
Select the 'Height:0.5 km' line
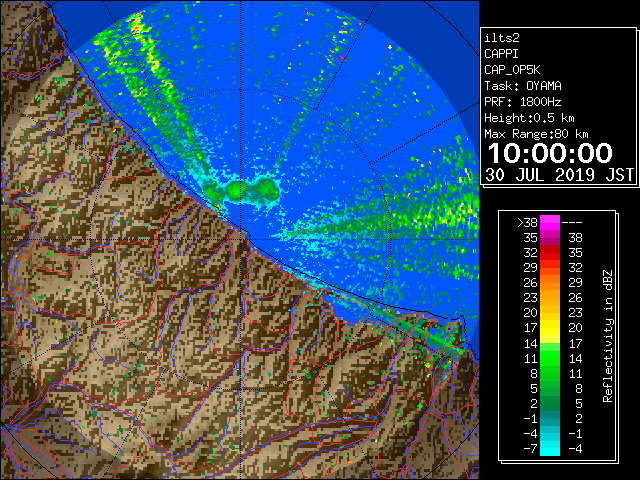pyautogui.click(x=529, y=118)
